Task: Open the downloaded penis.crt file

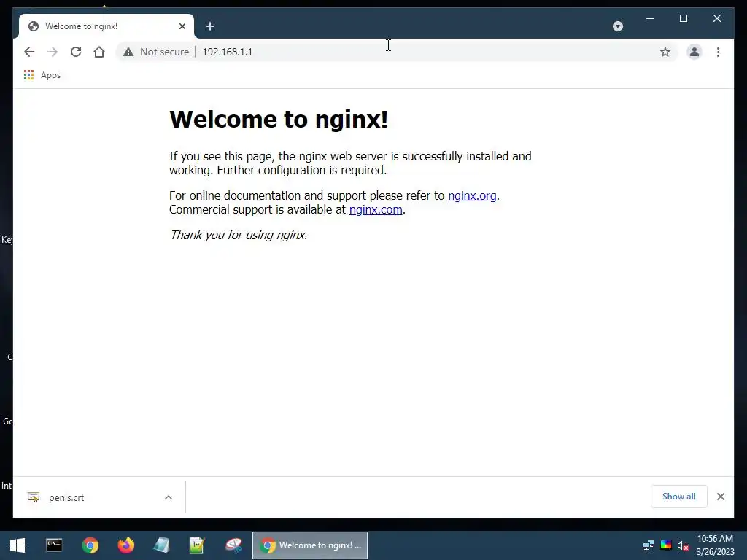Action: tap(66, 497)
